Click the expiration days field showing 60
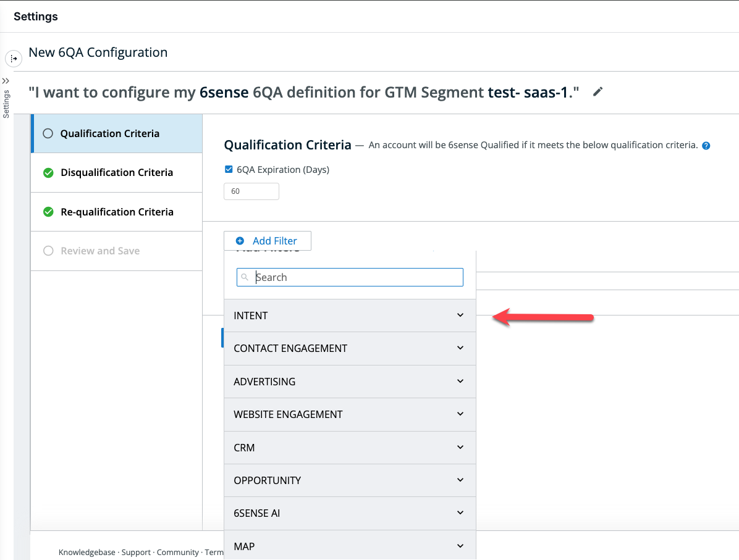Viewport: 739px width, 560px height. (251, 191)
